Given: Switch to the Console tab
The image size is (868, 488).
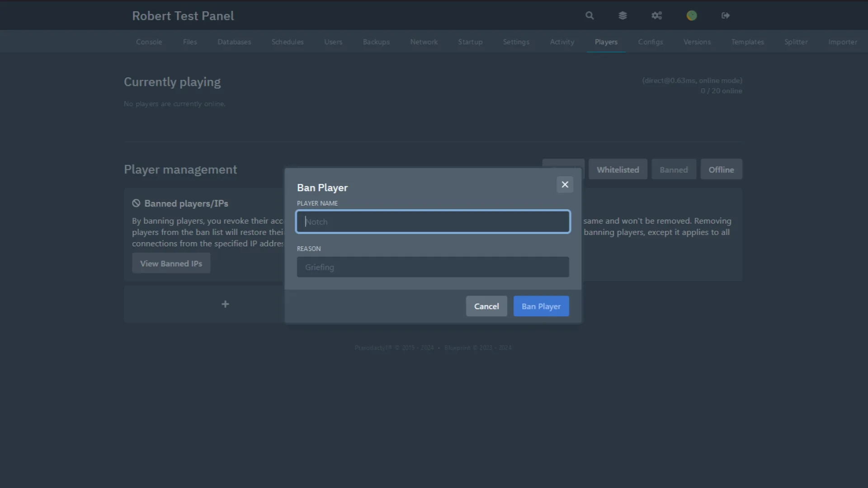Looking at the screenshot, I should [149, 42].
